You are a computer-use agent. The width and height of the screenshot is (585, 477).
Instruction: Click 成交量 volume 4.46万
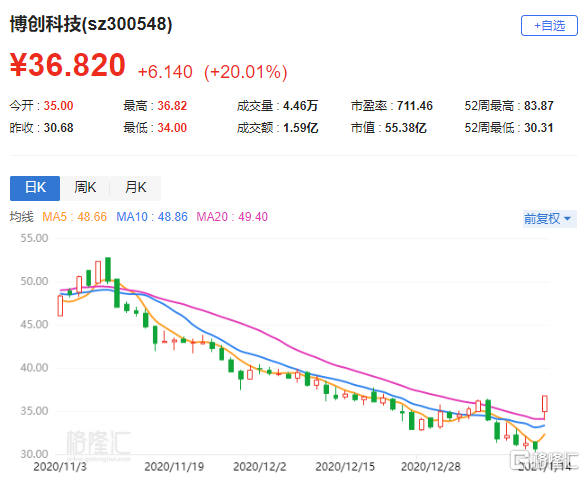tap(300, 106)
